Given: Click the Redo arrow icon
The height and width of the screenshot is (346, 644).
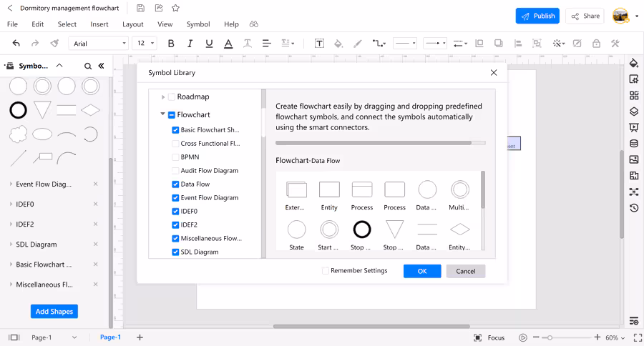Looking at the screenshot, I should pyautogui.click(x=35, y=43).
